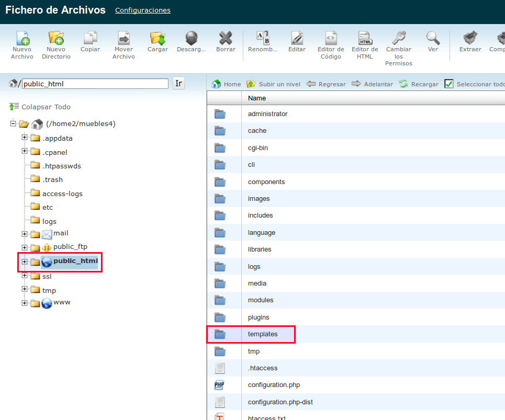Click the Recargar refresh icon
This screenshot has height=420, width=505.
pyautogui.click(x=403, y=84)
